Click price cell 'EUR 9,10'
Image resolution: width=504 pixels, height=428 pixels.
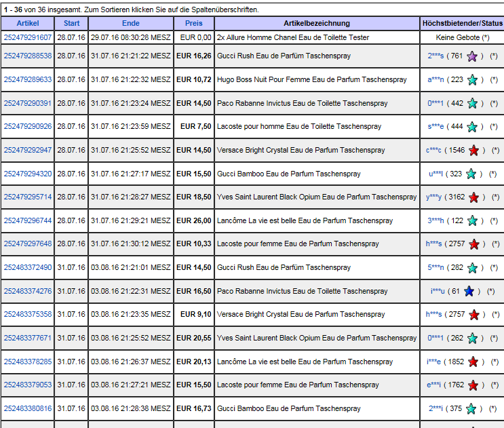click(x=196, y=314)
